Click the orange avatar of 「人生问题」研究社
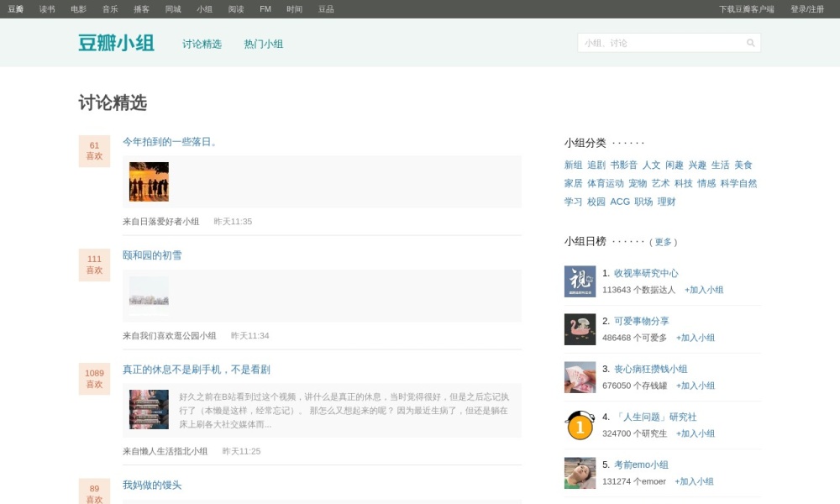The height and width of the screenshot is (504, 840). [x=580, y=425]
